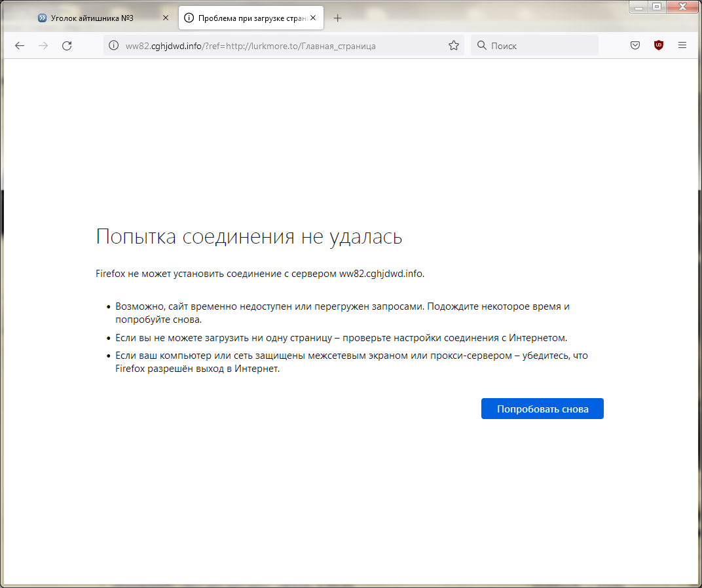This screenshot has width=702, height=588.
Task: Open a new tab
Action: [x=337, y=18]
